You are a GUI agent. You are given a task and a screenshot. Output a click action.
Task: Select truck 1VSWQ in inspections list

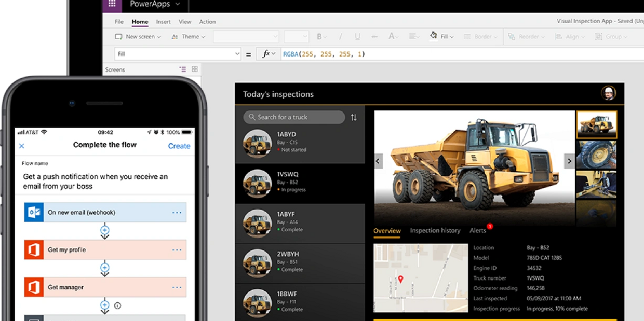[x=300, y=184]
